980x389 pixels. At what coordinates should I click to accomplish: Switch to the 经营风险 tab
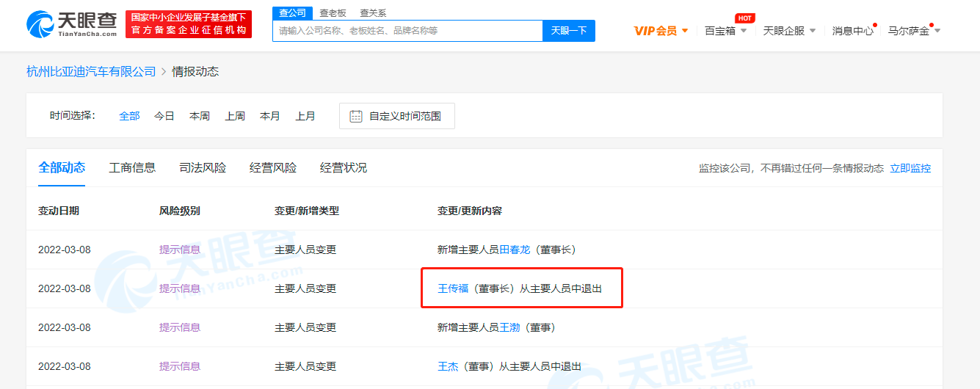(x=273, y=167)
